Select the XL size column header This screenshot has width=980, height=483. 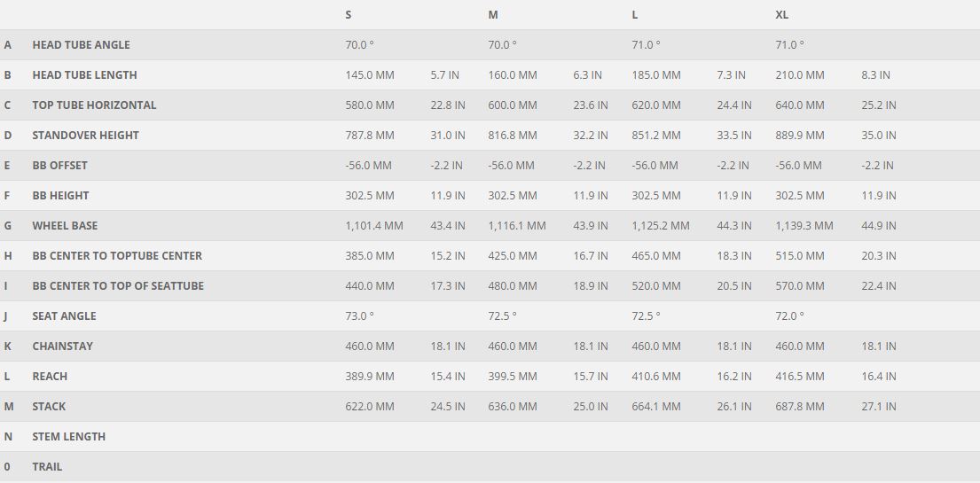tap(782, 14)
